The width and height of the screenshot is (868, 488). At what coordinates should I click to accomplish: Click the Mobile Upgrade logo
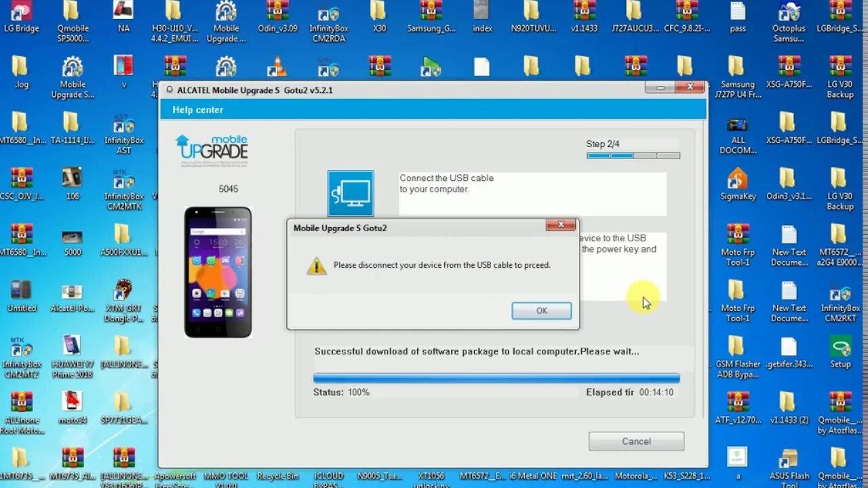click(x=212, y=149)
